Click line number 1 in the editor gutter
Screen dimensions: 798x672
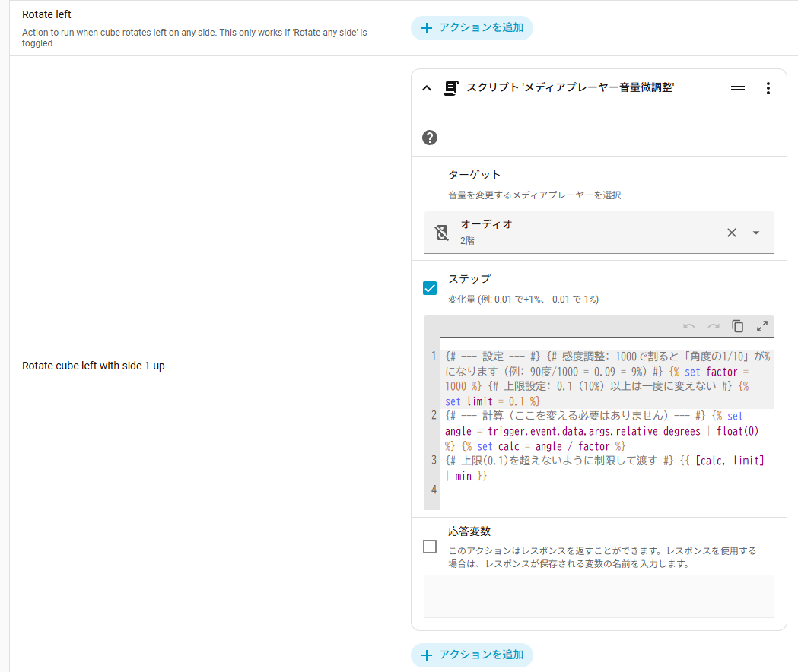[x=433, y=353]
